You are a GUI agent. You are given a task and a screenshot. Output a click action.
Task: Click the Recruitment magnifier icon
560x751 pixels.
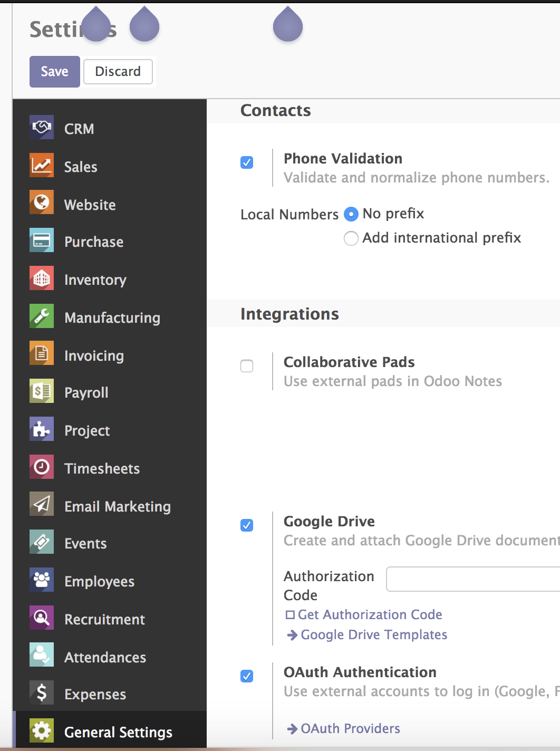click(42, 618)
